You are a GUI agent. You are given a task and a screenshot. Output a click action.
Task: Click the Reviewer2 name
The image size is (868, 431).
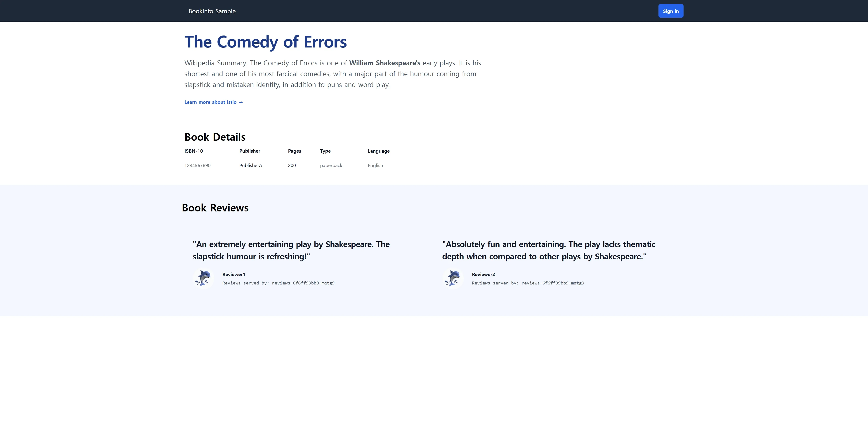(483, 274)
